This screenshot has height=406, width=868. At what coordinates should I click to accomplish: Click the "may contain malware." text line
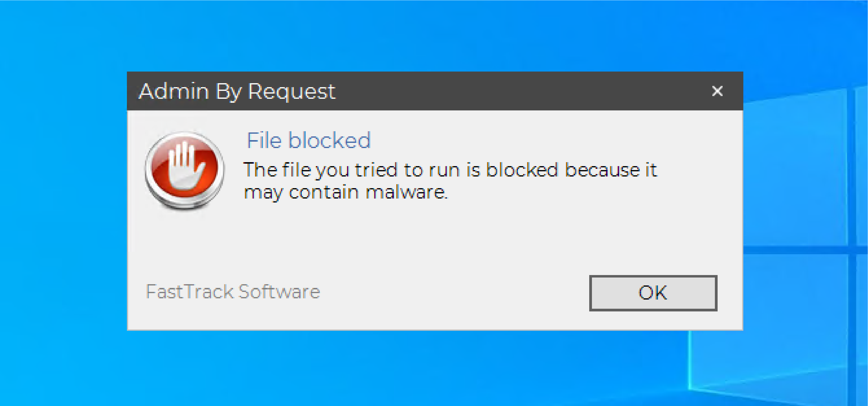coord(346,193)
